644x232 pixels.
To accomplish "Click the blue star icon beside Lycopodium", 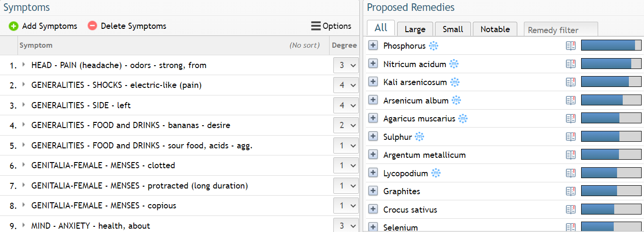I will [x=435, y=173].
